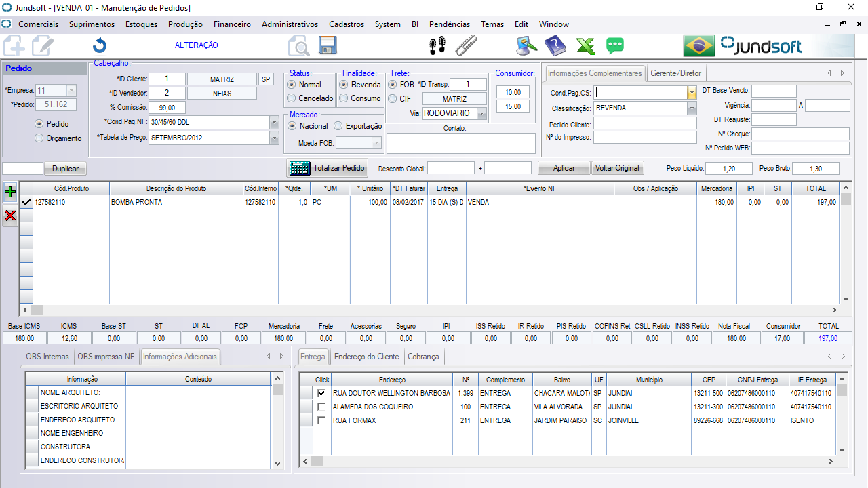Switch to OBS Internas tab
This screenshot has width=868, height=488.
47,357
